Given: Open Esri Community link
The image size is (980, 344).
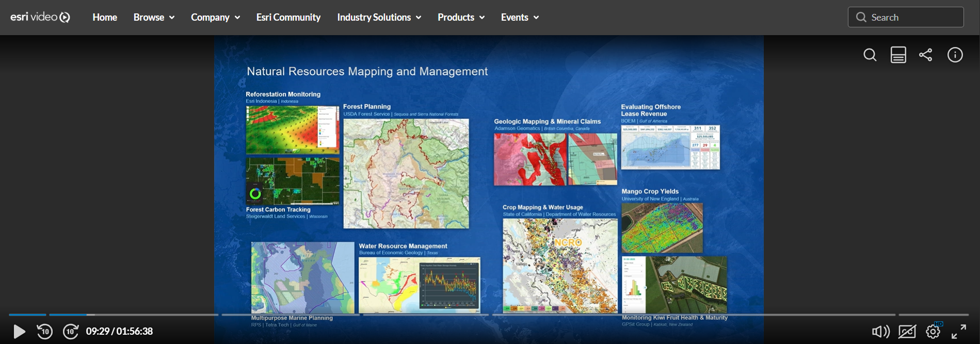Looking at the screenshot, I should click(288, 17).
